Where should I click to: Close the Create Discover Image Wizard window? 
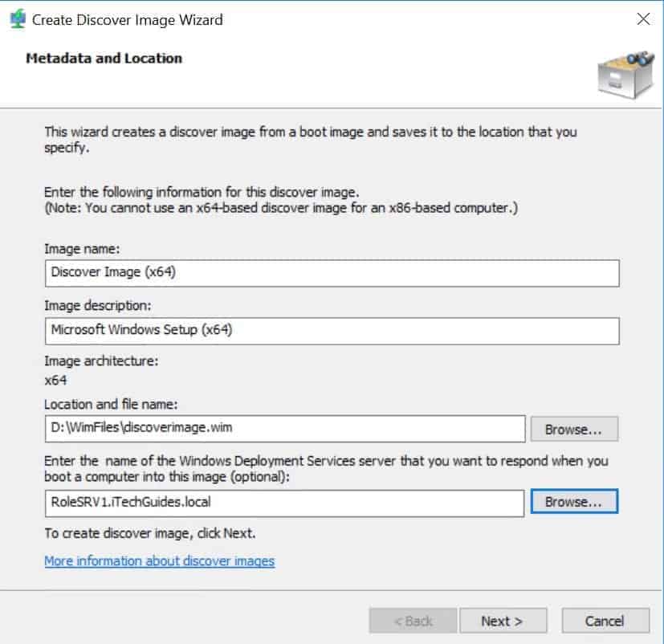(643, 19)
